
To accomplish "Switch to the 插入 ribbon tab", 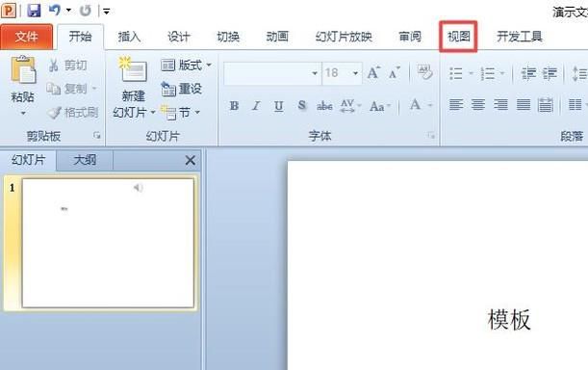I will [x=129, y=37].
